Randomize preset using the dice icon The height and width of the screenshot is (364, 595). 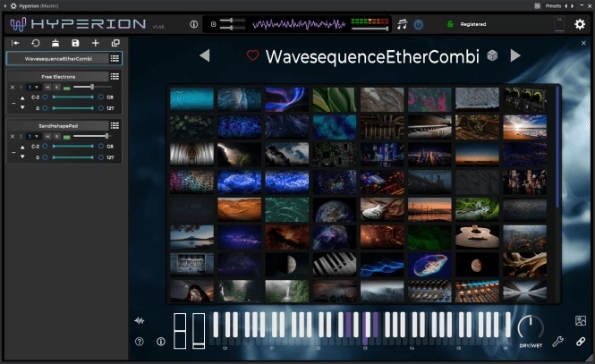pyautogui.click(x=491, y=55)
